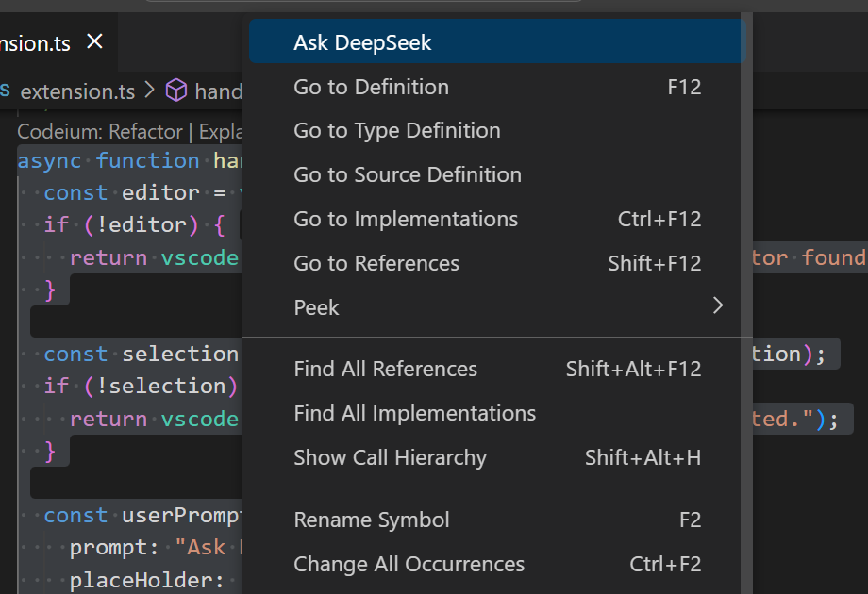The height and width of the screenshot is (594, 868).
Task: Choose Go to References
Action: pos(376,263)
